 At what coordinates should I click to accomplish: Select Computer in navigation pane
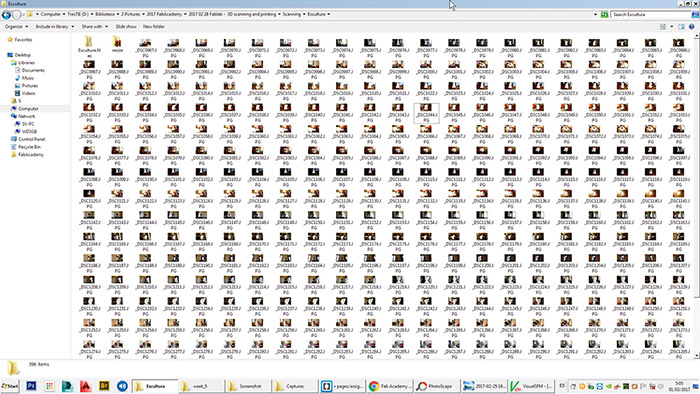point(28,108)
